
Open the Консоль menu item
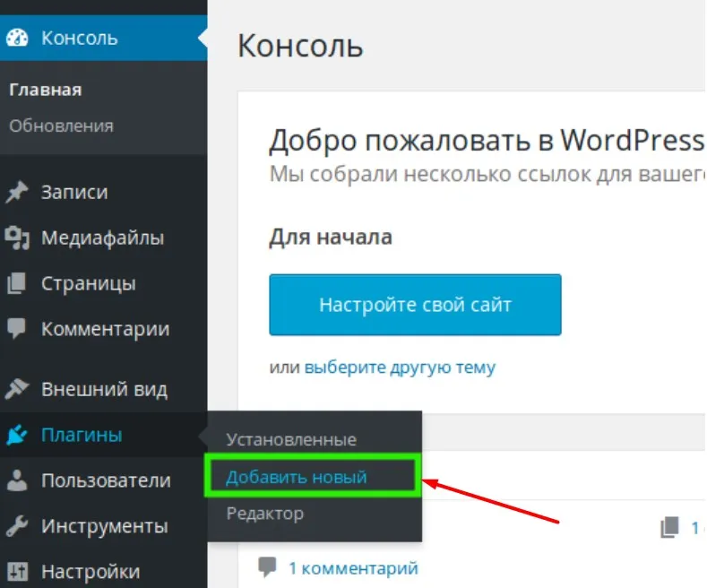pyautogui.click(x=104, y=38)
